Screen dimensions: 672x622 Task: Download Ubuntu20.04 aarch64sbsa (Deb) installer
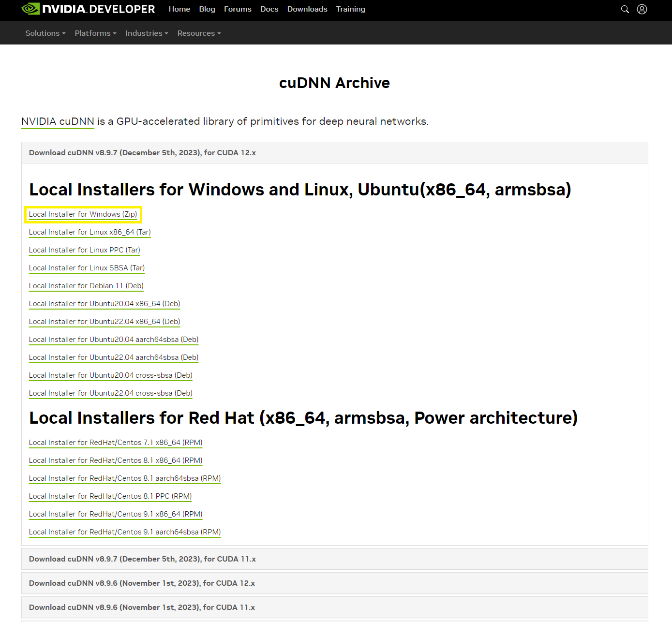click(x=114, y=340)
